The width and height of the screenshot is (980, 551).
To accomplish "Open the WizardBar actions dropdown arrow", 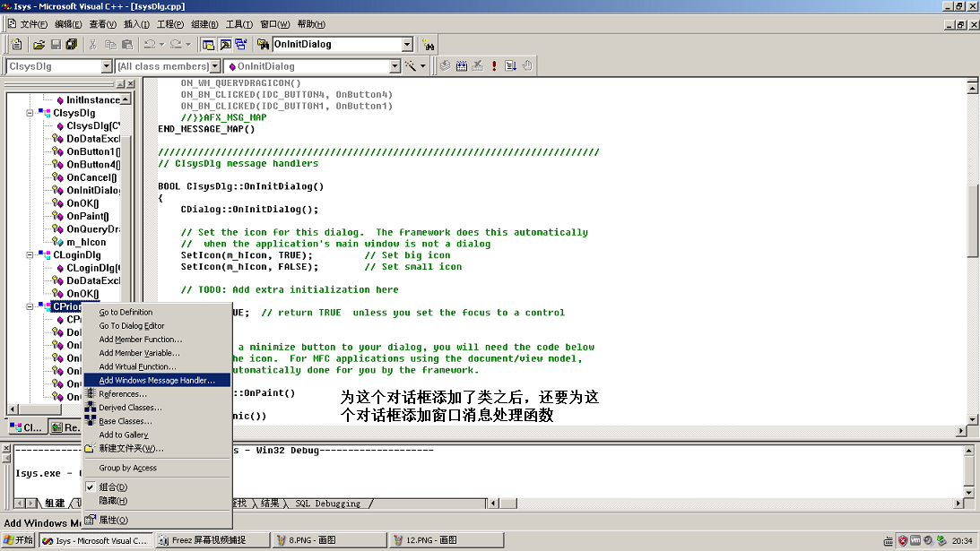I will coord(423,65).
